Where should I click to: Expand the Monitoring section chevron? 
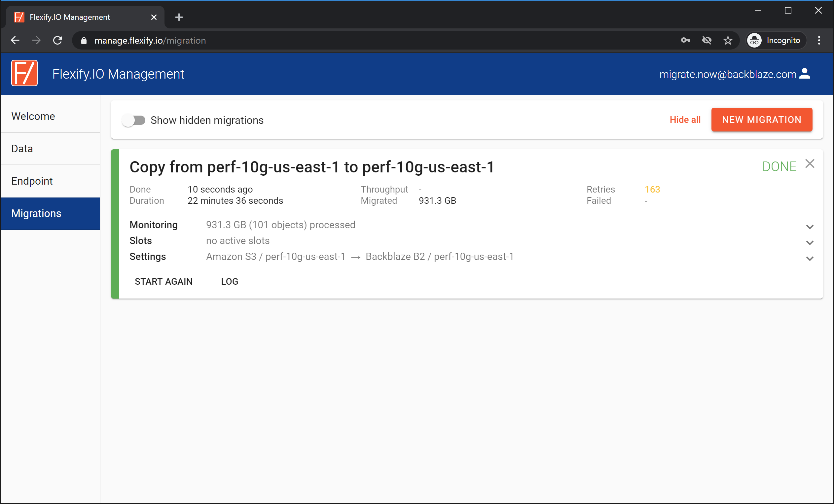click(810, 227)
